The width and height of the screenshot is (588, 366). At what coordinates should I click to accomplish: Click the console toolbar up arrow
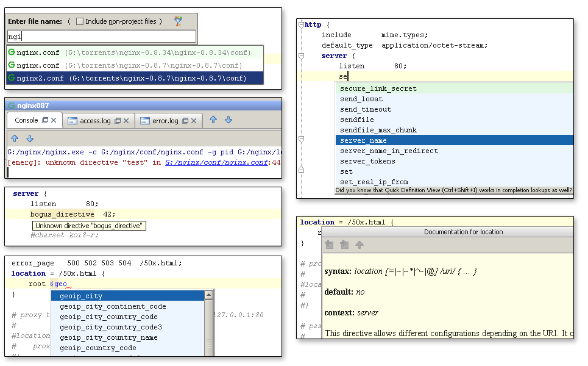coord(15,138)
